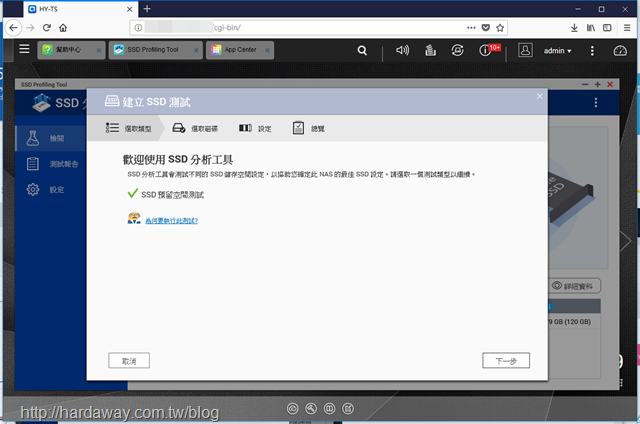Image resolution: width=640 pixels, height=424 pixels.
Task: Open the cloud icon in desktop bottom bar
Action: click(x=293, y=408)
